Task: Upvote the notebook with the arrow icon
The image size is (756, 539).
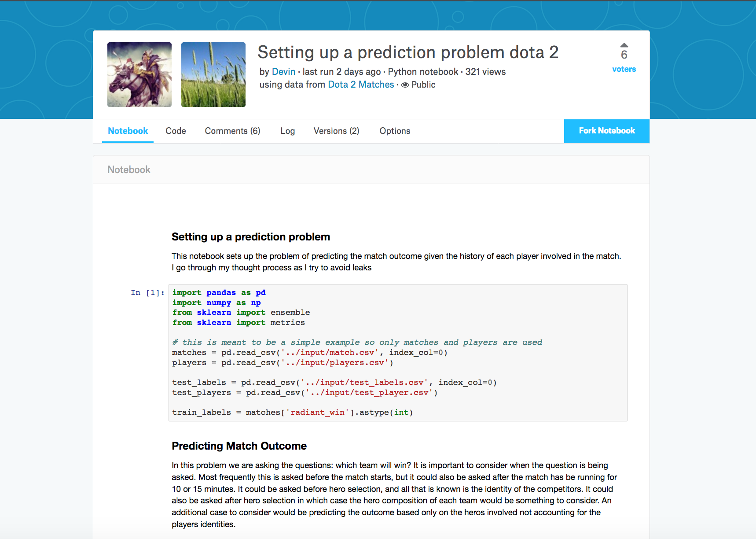Action: click(624, 45)
